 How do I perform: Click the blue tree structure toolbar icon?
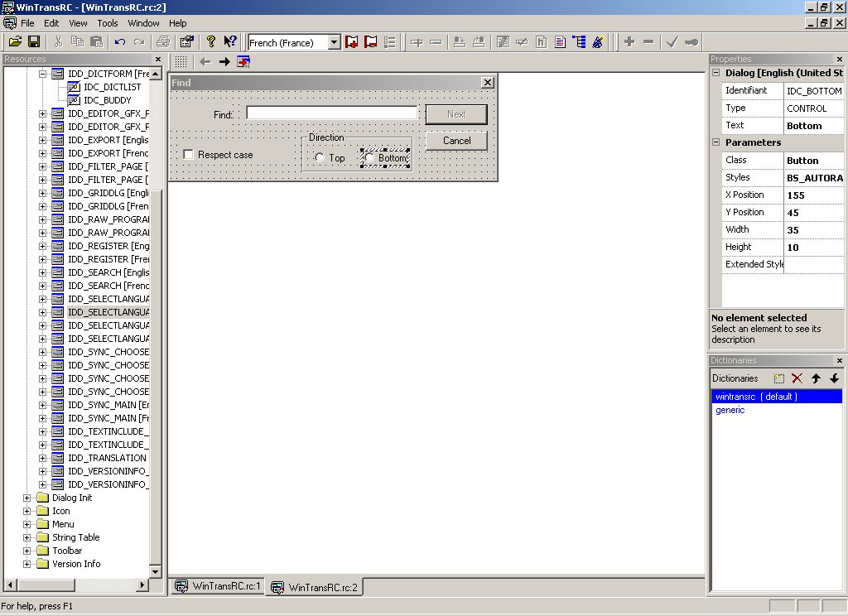click(579, 41)
